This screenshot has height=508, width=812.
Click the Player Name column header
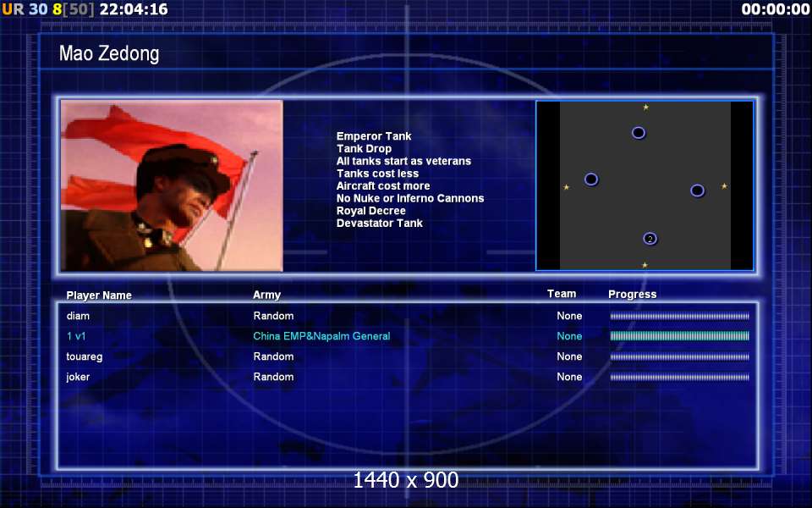point(99,295)
